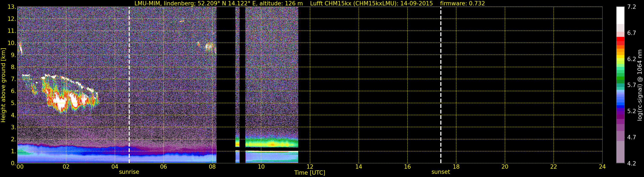The height and width of the screenshot is (177, 644).
Task: Click the time tick label '24'
Action: coord(602,167)
